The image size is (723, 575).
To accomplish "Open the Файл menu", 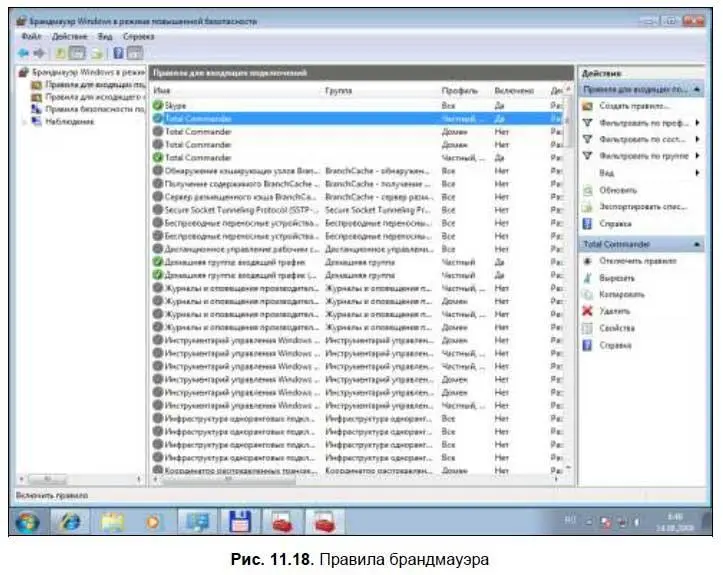I will (x=31, y=36).
